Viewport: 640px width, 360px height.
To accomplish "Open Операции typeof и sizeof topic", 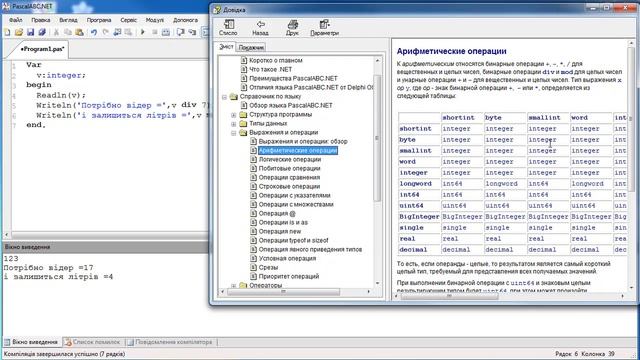I will point(293,240).
